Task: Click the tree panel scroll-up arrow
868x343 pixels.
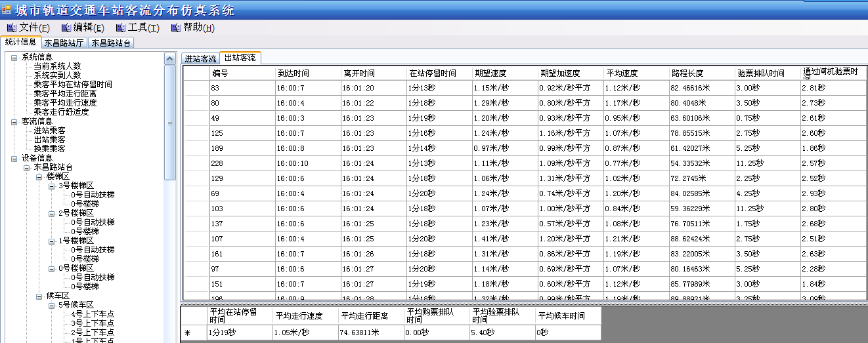Action: click(169, 58)
